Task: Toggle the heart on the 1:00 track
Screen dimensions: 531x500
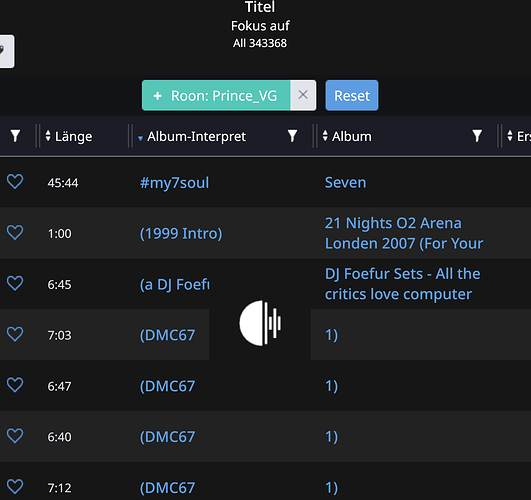Action: tap(15, 232)
